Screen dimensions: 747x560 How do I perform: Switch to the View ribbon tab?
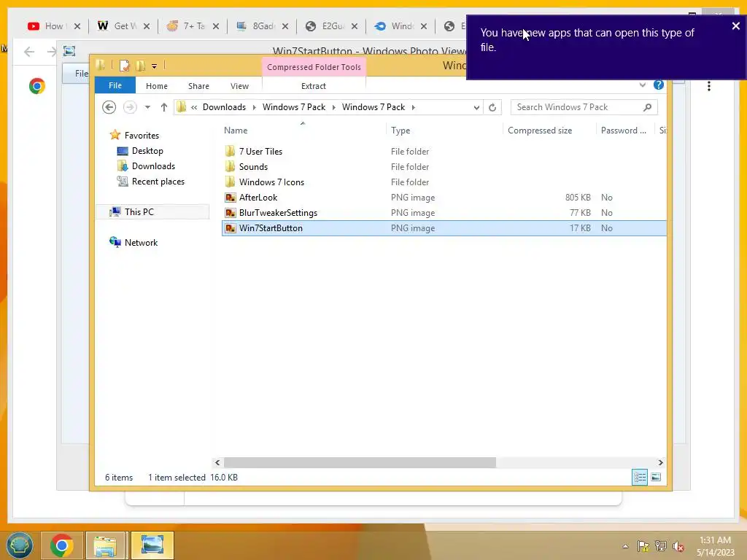(x=239, y=86)
